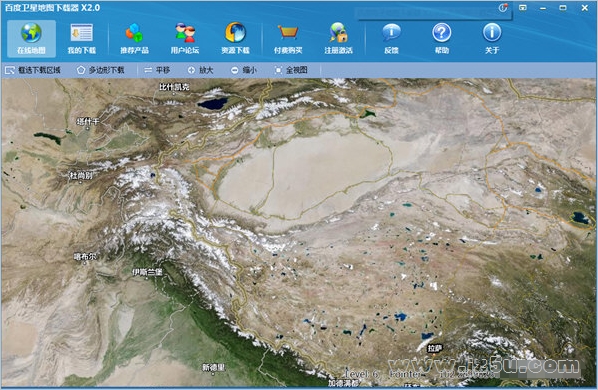Switch to 全视图 full view
598x390 pixels.
pos(291,70)
